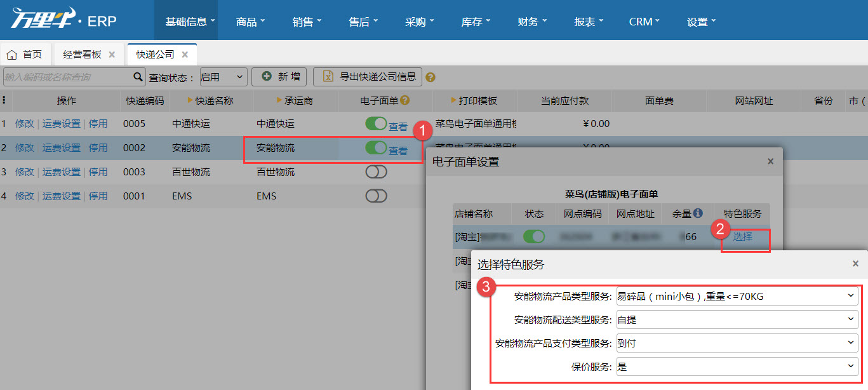The image size is (868, 390).
Task: Enable electronic waybill for 百世物流
Action: click(376, 171)
